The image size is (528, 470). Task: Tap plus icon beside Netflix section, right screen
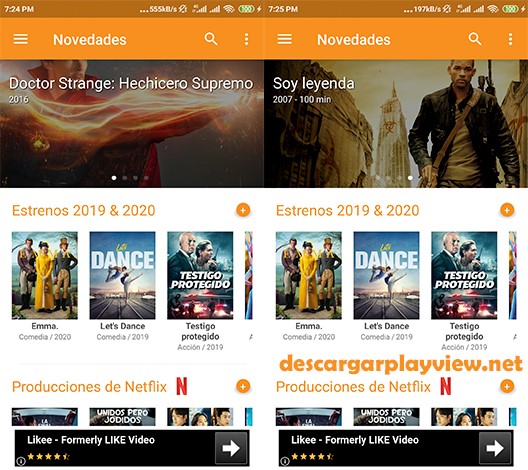pos(507,386)
